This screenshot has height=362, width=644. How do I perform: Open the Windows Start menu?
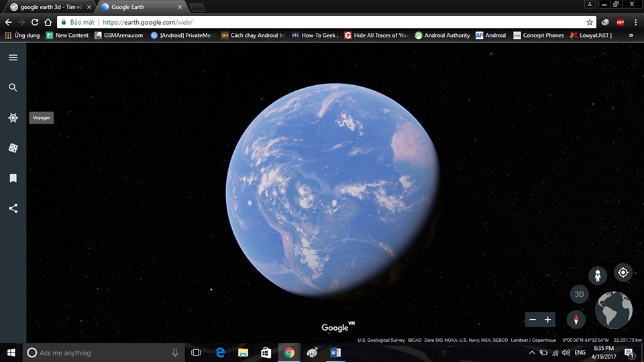tap(11, 353)
